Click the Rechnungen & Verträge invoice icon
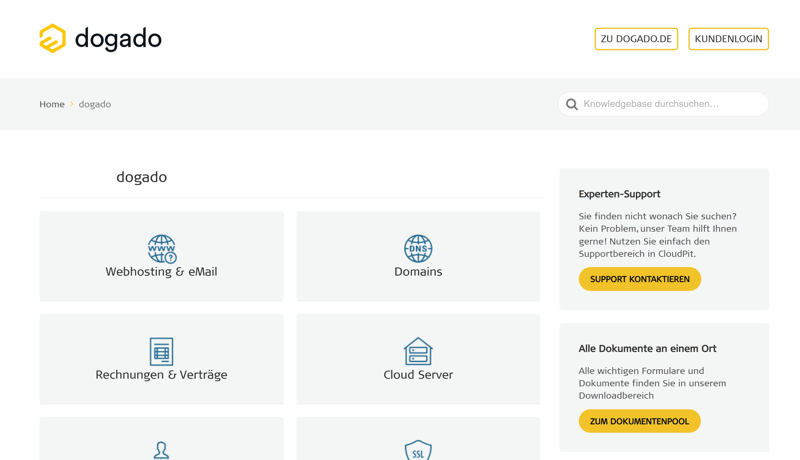 [x=161, y=351]
